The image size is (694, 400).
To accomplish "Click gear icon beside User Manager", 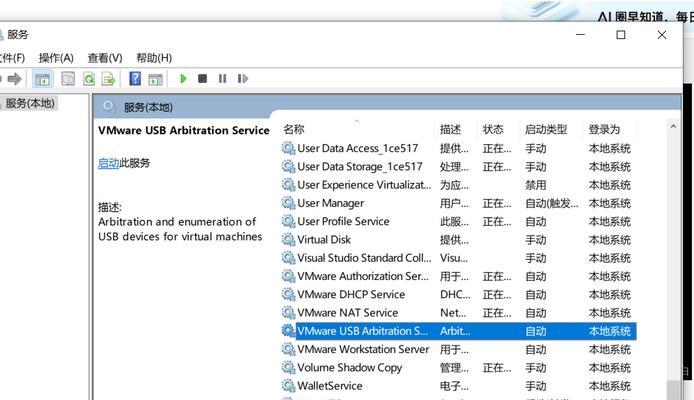I will [x=288, y=203].
